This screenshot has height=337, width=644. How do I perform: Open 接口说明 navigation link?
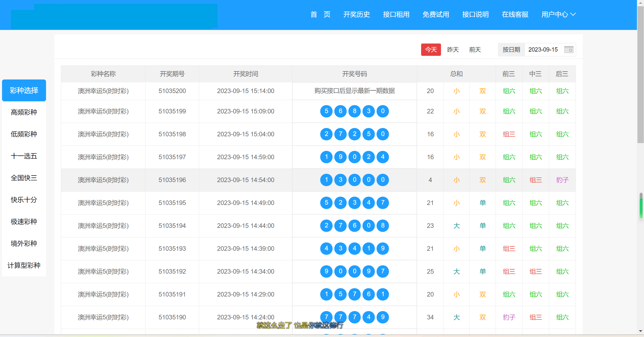point(475,14)
